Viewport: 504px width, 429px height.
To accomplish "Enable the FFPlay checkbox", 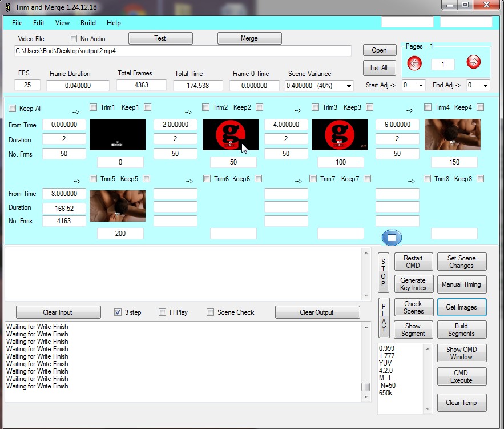I will click(x=162, y=312).
